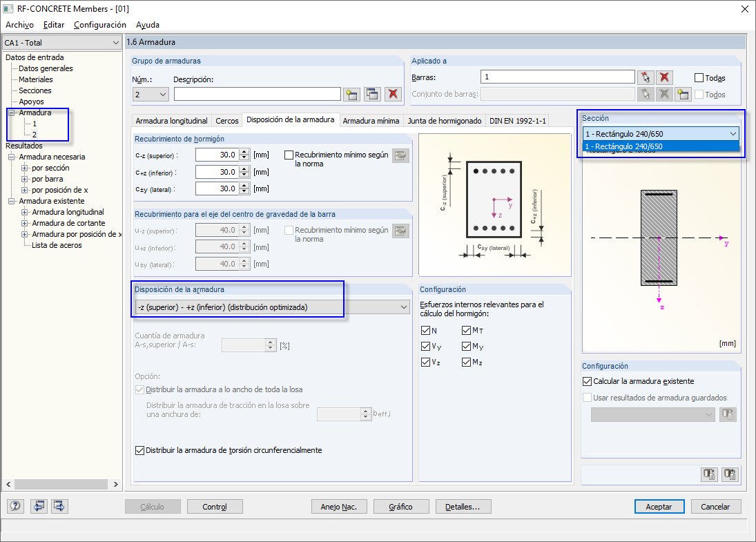Image resolution: width=756 pixels, height=542 pixels.
Task: Uncheck internal force Vz
Action: point(425,362)
